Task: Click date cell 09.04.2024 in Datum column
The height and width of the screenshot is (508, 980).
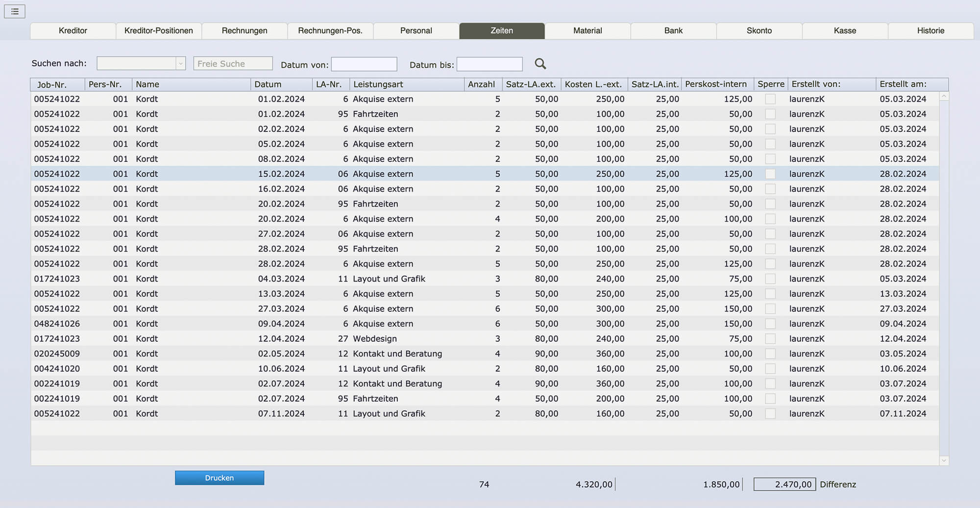Action: point(281,324)
